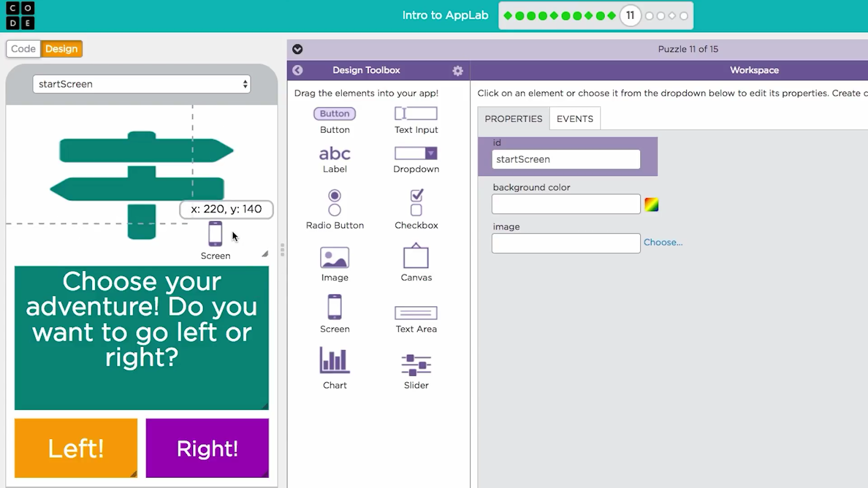Switch to Code mode
Image resolution: width=868 pixels, height=488 pixels.
pos(23,49)
